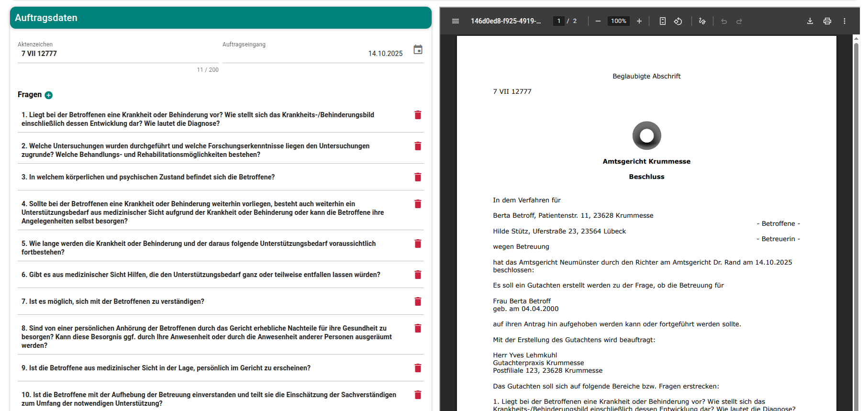Delete question 9 about Gericht erscheinen
This screenshot has width=868, height=411.
coord(418,368)
